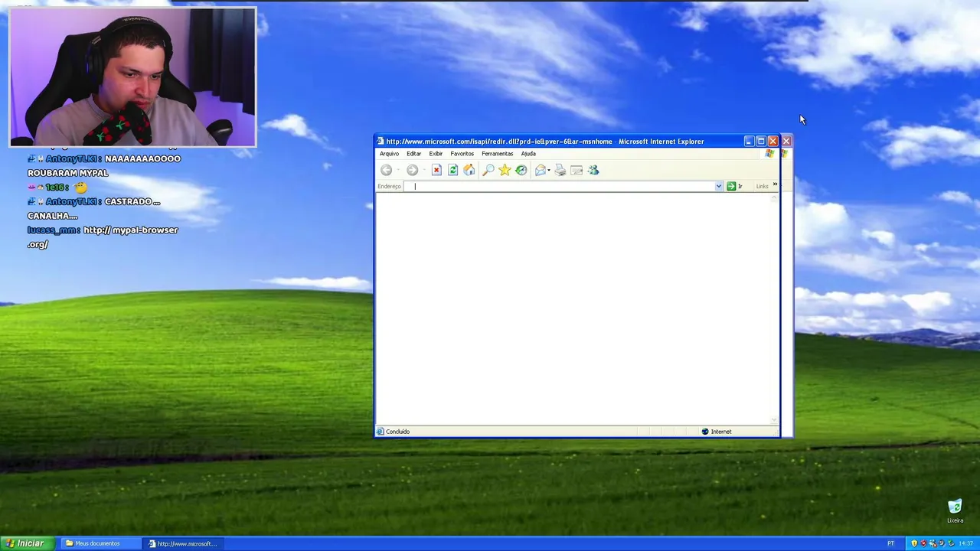Open the History clock icon
This screenshot has height=551, width=980.
(x=521, y=170)
